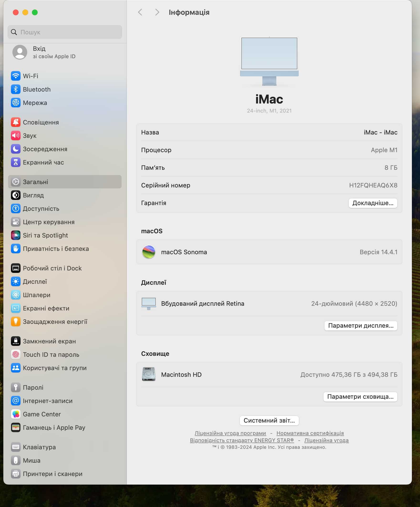Viewport: 420px width, 507px height.
Task: Open Дисплеї sun icon
Action: coord(16,281)
